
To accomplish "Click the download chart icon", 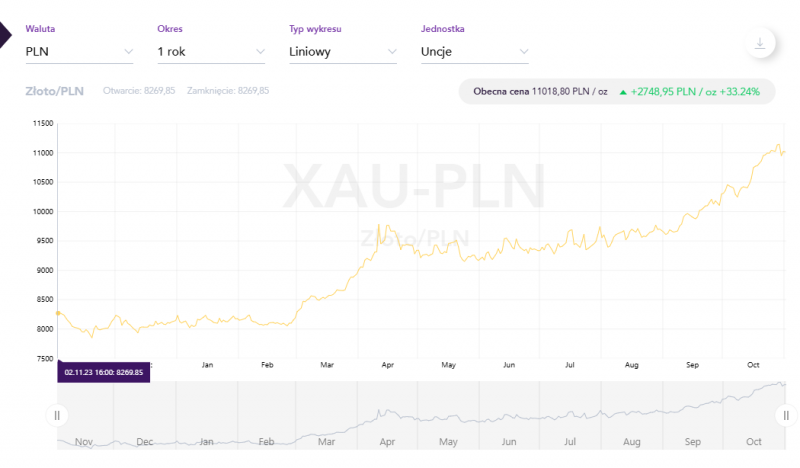I will click(x=761, y=43).
